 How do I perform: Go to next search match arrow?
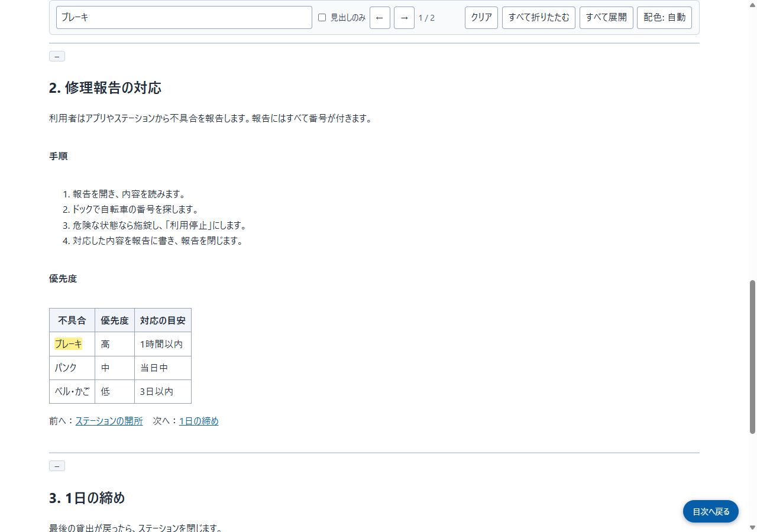(x=404, y=18)
